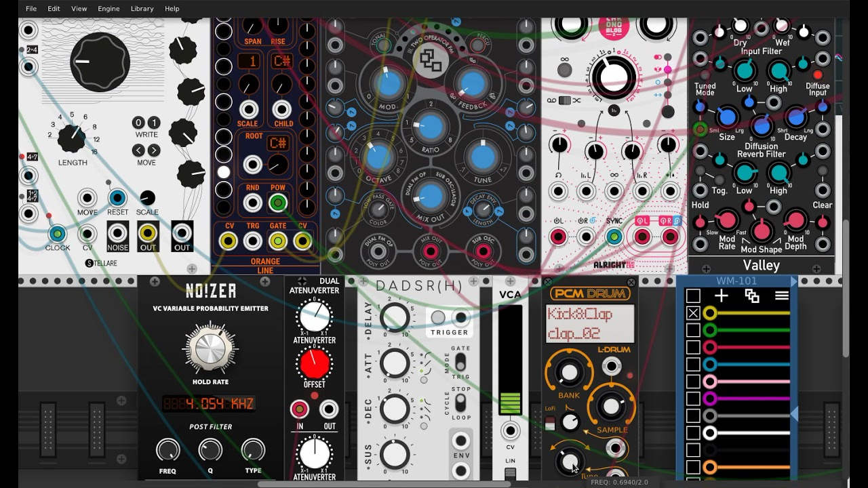868x488 pixels.
Task: Click the Two Operator FM algorithm icon
Action: pos(431,61)
